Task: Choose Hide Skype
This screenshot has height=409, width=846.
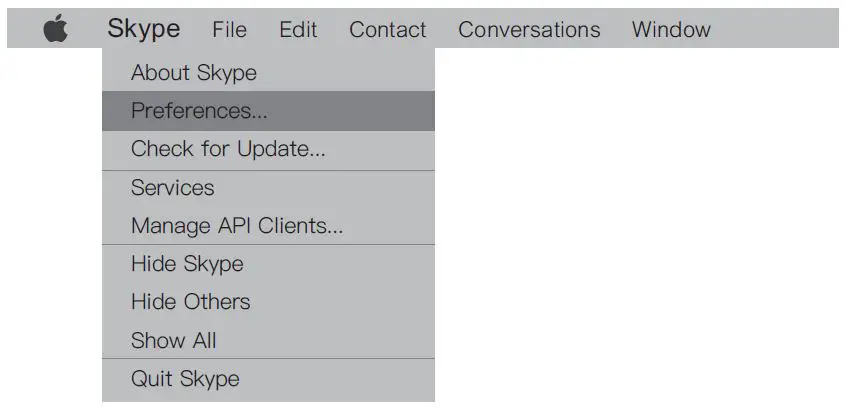Action: (x=187, y=264)
